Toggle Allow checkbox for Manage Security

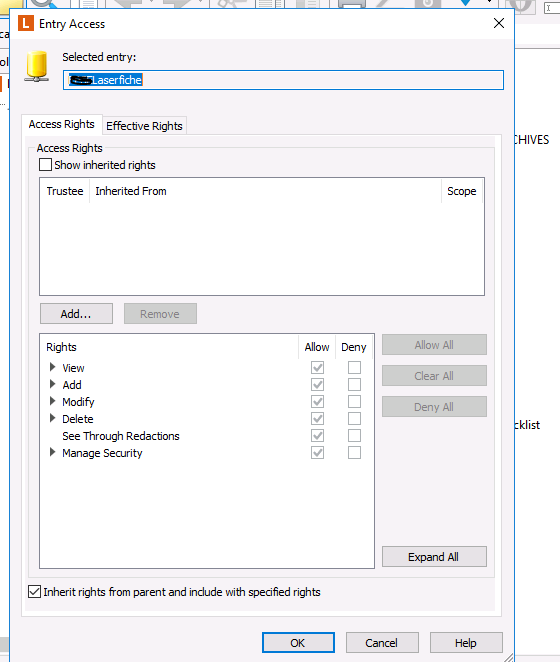317,453
